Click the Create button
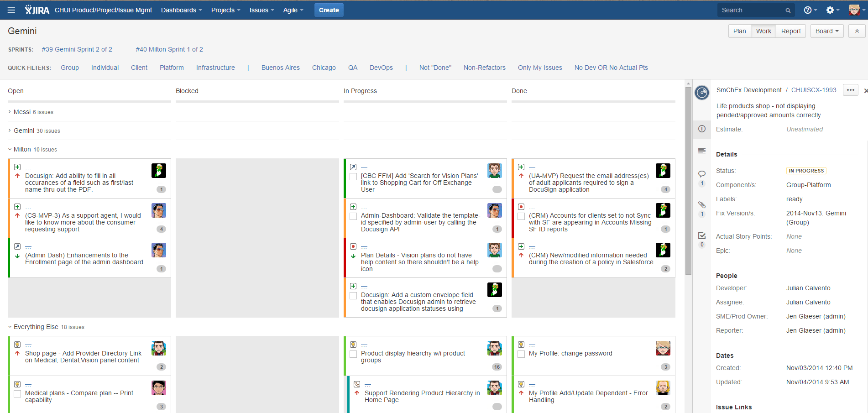This screenshot has width=868, height=413. [x=329, y=10]
